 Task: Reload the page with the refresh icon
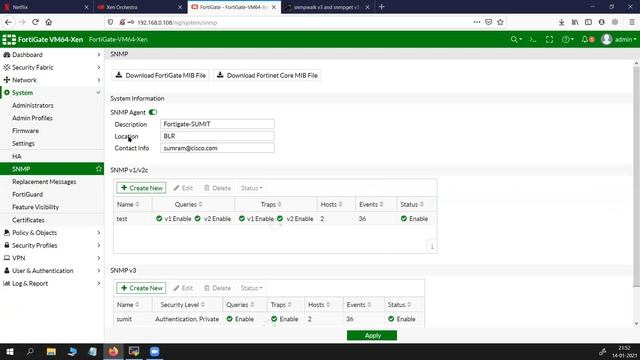pos(36,22)
